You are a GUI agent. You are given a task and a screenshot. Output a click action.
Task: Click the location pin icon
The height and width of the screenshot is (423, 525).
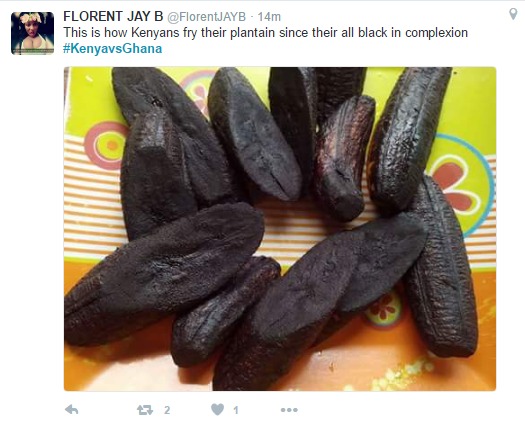[513, 14]
